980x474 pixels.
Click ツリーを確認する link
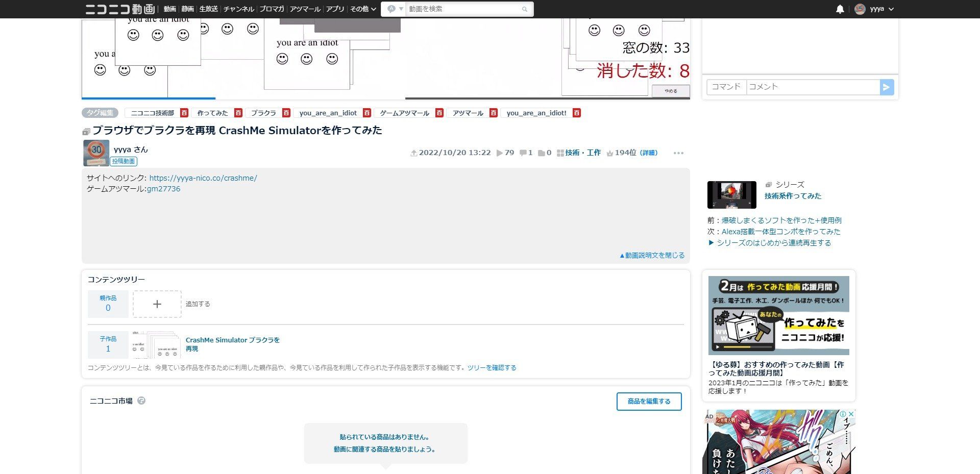pos(492,367)
